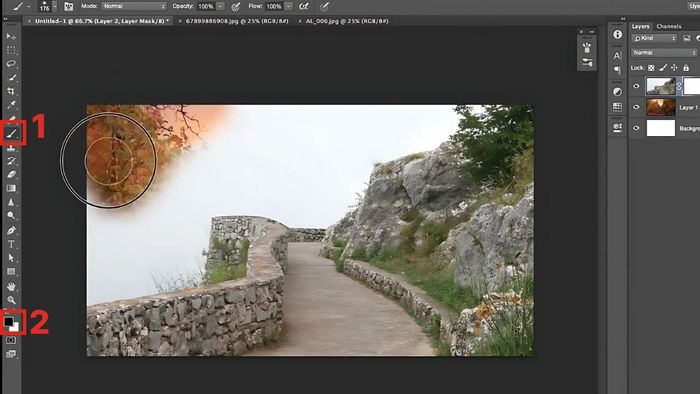Click the white background color swatch
The height and width of the screenshot is (394, 700).
[x=16, y=328]
